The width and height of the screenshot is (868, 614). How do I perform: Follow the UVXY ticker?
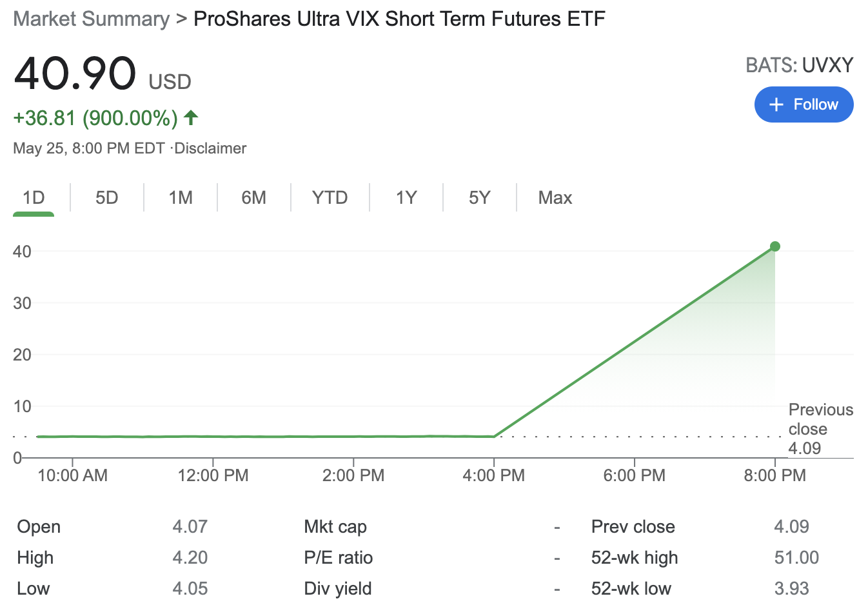click(x=804, y=104)
